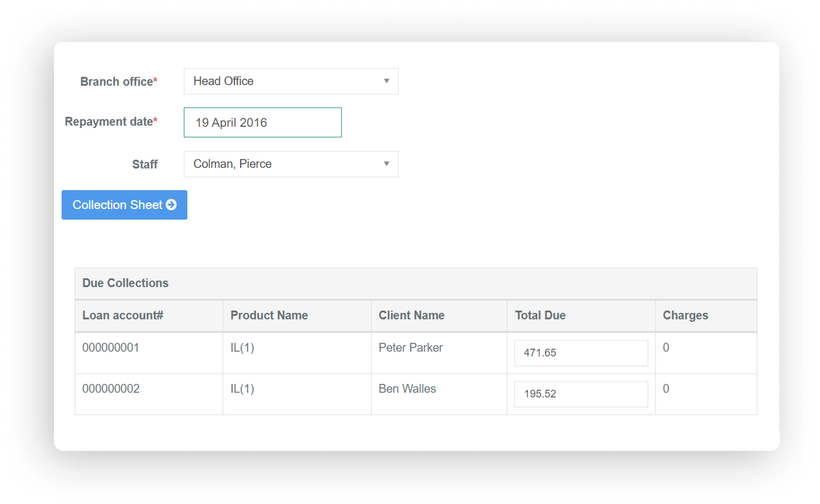
Task: Click the client name Peter Parker
Action: (410, 347)
